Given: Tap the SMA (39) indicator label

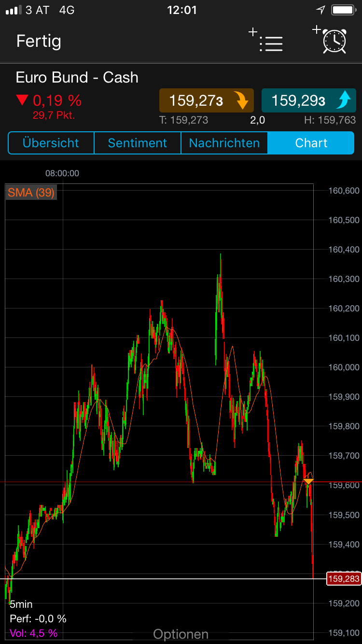Looking at the screenshot, I should point(31,193).
